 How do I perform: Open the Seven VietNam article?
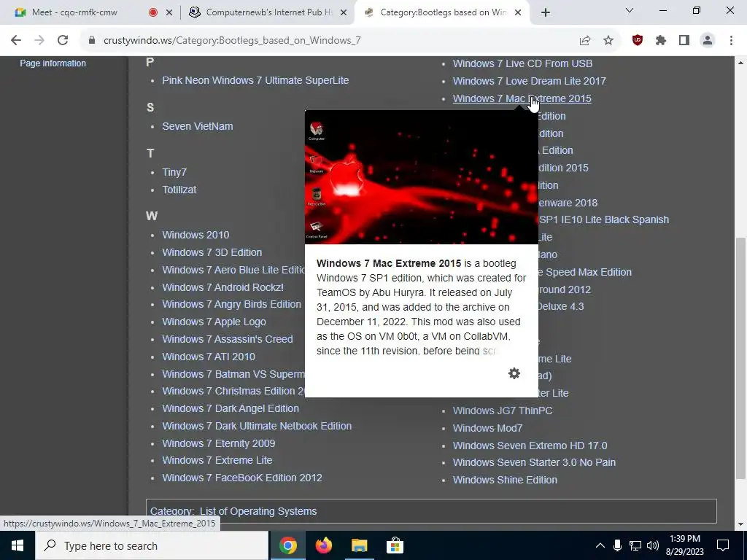(x=197, y=126)
